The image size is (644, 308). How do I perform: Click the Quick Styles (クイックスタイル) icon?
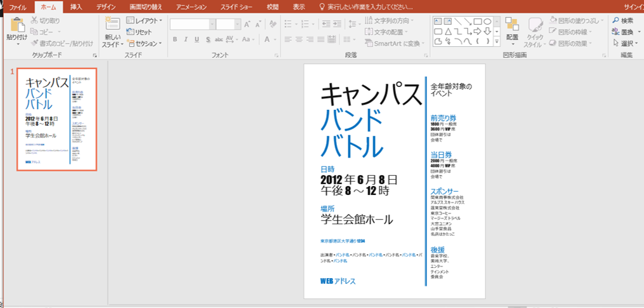(x=536, y=26)
